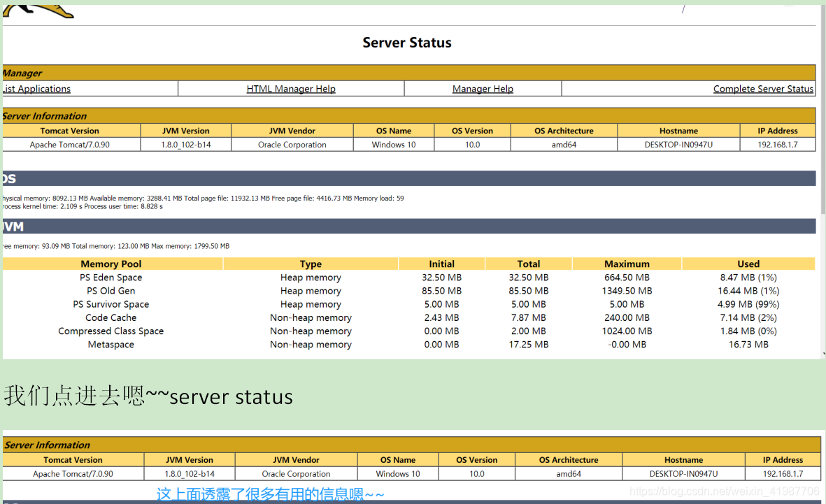Click the 16.73 MB used value

point(748,345)
